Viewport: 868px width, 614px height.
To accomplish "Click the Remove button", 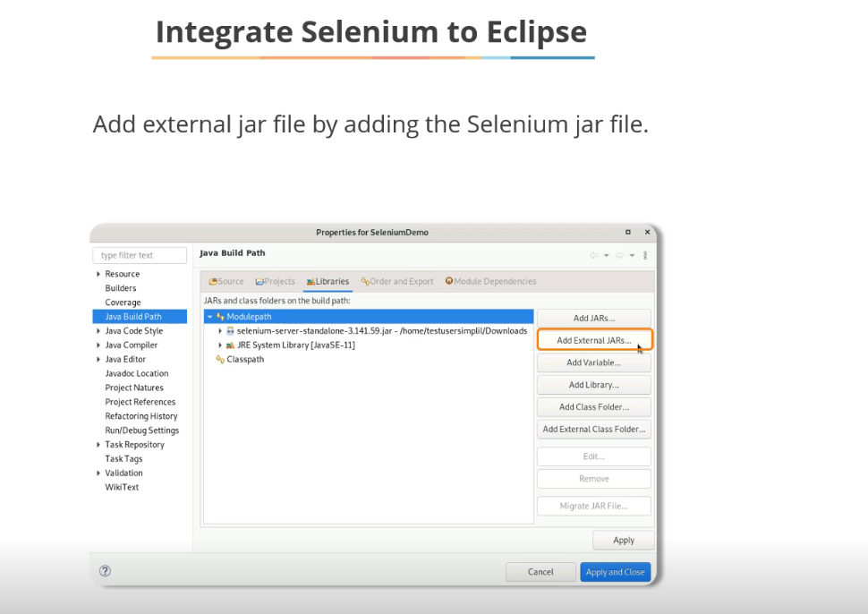I will point(594,478).
